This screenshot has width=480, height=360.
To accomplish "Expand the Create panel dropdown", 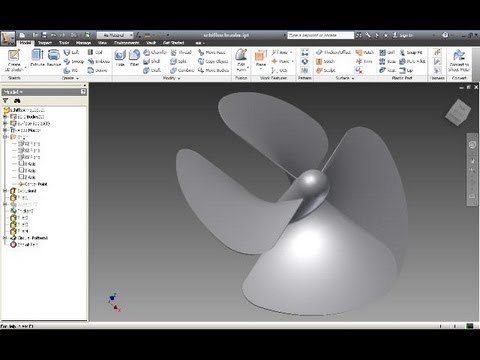I will click(70, 78).
